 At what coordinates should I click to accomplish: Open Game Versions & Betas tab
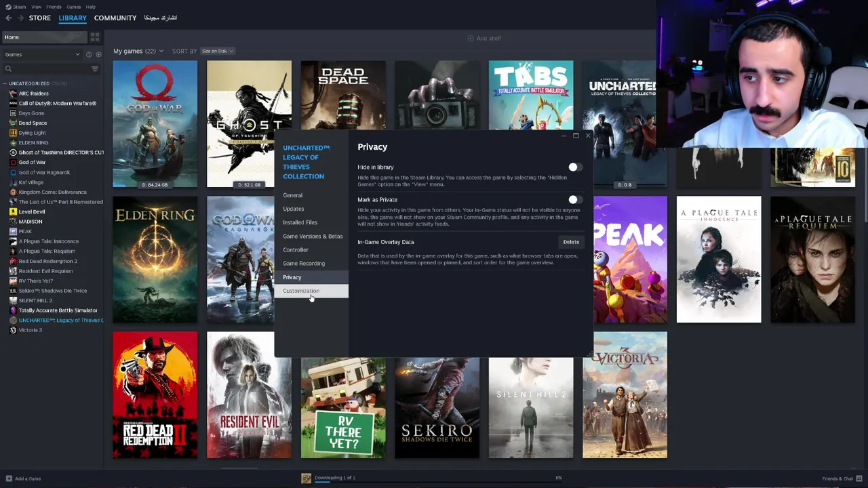(313, 236)
